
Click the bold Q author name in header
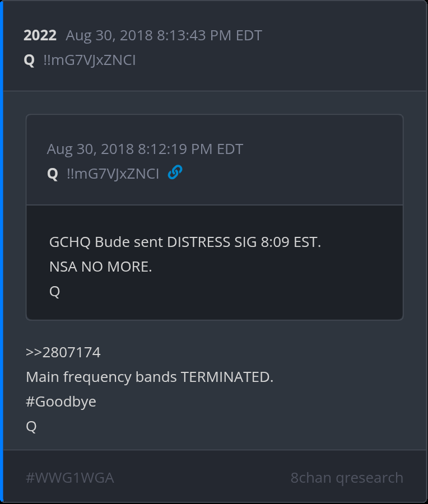pos(29,60)
